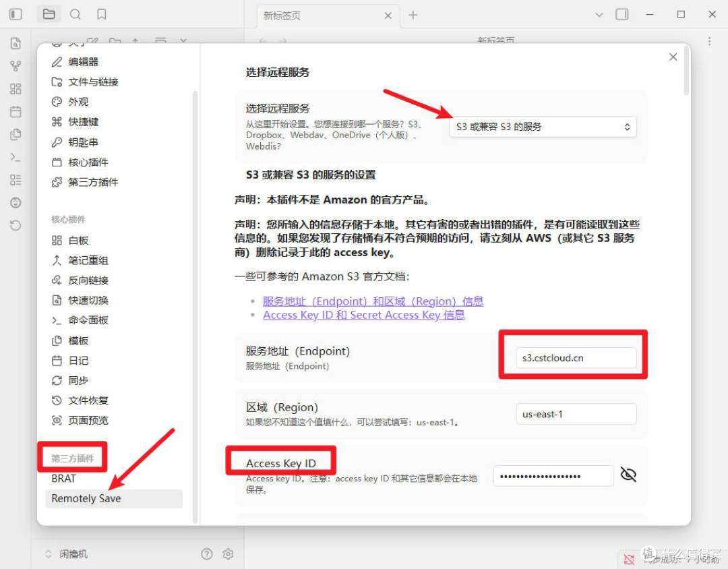
Task: Open the 选择远程服务 dropdown
Action: (x=543, y=126)
